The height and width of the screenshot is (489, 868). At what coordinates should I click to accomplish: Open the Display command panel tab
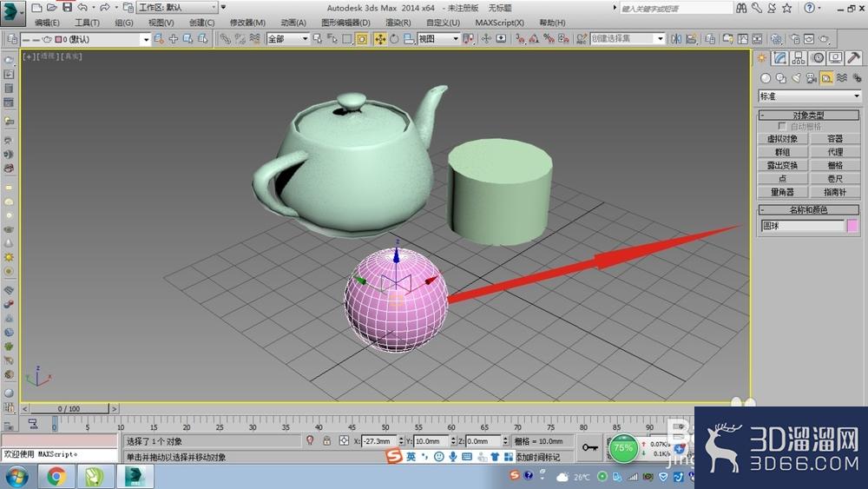[835, 57]
